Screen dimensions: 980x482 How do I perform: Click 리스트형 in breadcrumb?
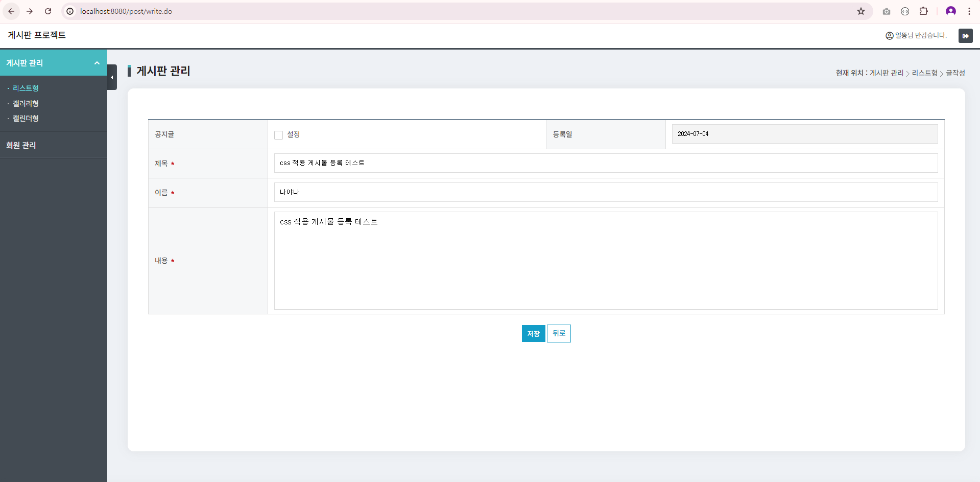point(925,73)
